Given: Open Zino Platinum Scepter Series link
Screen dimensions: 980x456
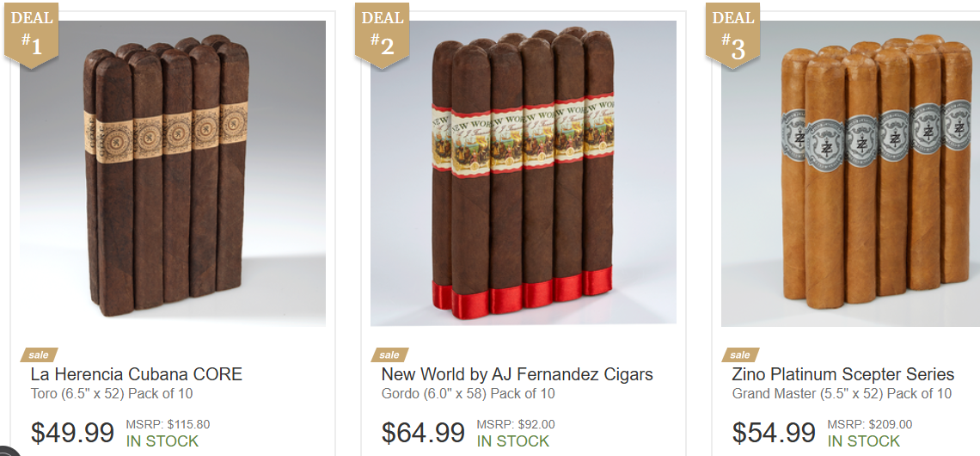Looking at the screenshot, I should (843, 374).
